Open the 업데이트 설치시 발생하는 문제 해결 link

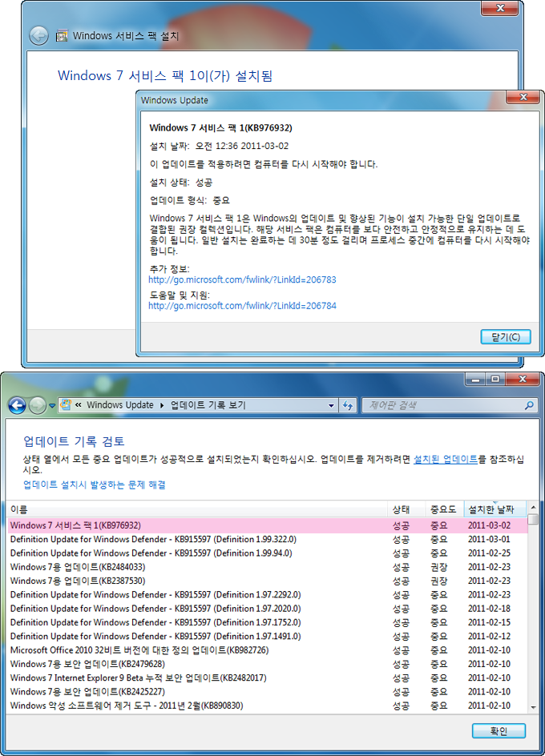click(x=95, y=485)
